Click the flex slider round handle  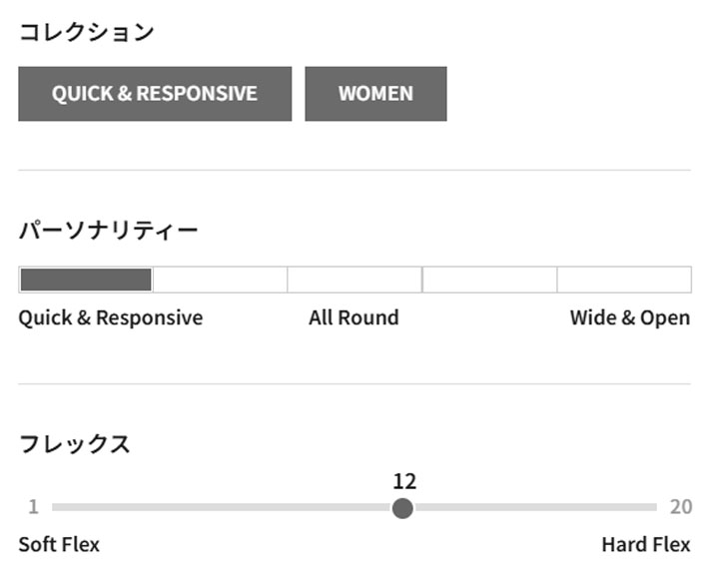[402, 508]
